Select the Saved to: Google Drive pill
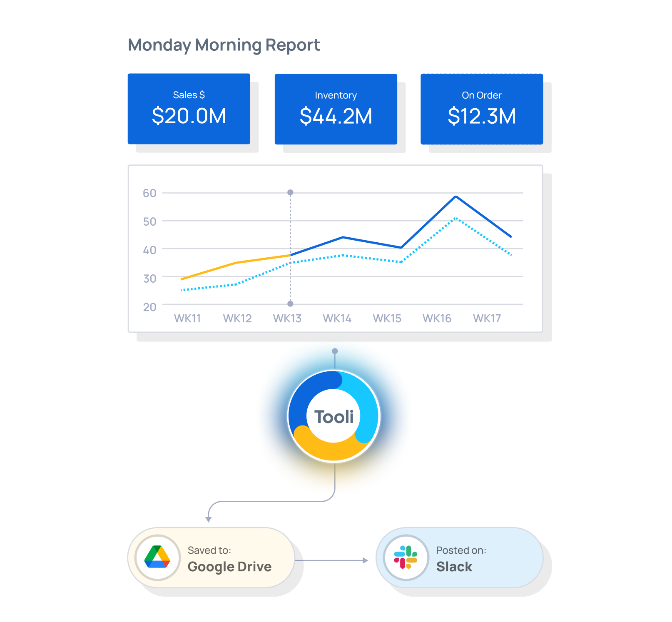The height and width of the screenshot is (622, 672). 211,558
